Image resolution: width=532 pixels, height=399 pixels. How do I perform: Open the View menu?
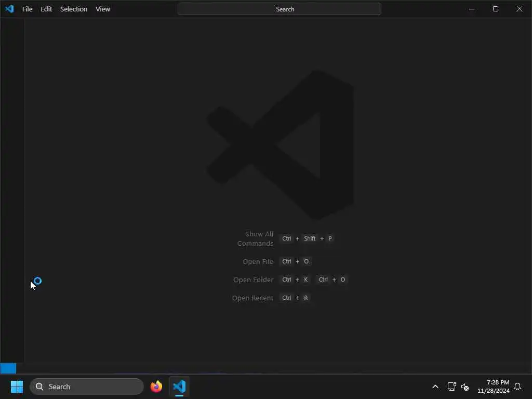click(x=103, y=9)
